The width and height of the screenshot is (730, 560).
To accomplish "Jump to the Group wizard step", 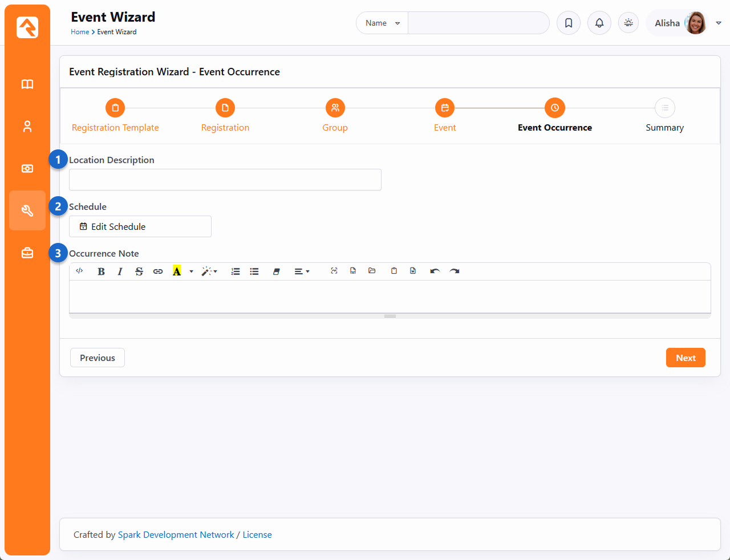I will (335, 108).
